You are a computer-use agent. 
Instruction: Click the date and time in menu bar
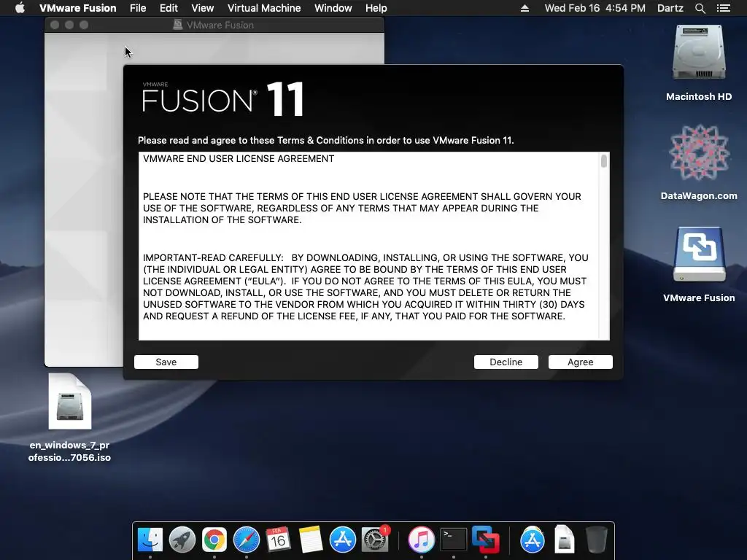[595, 8]
